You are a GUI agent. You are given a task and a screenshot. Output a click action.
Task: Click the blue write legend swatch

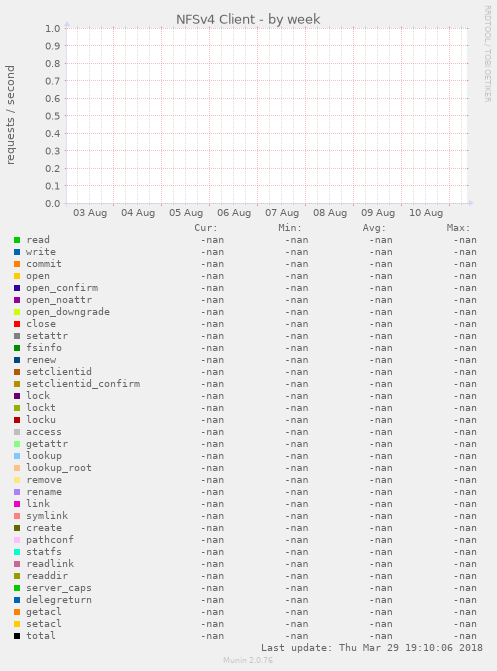coord(17,252)
